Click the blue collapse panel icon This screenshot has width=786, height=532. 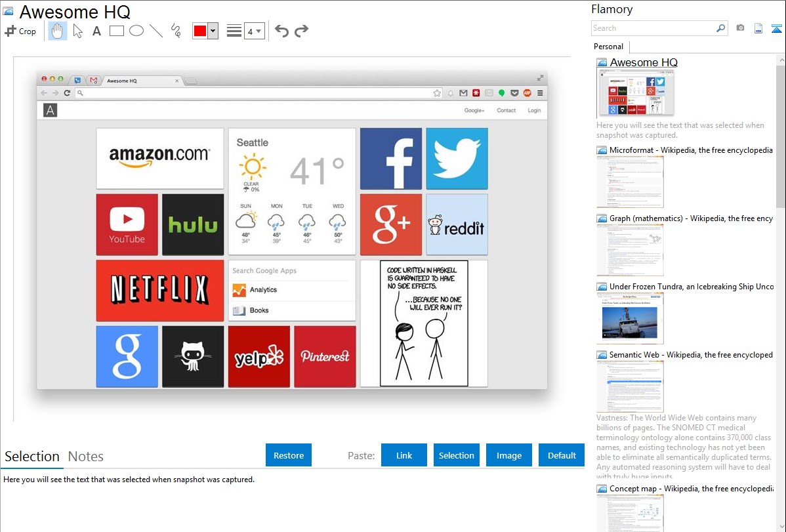point(776,29)
